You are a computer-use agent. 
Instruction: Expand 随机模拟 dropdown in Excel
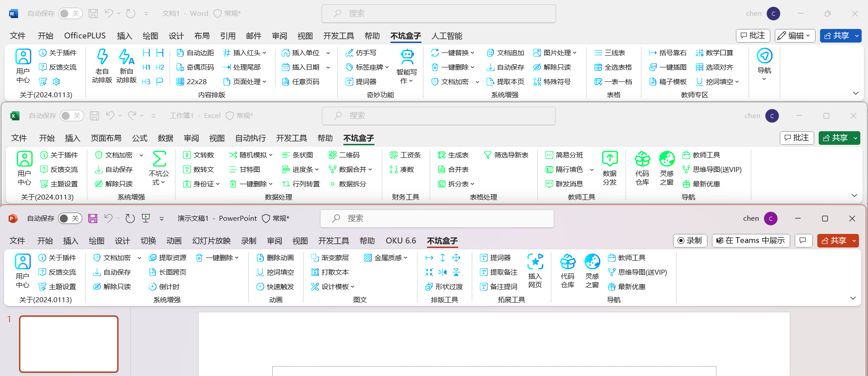[x=270, y=155]
